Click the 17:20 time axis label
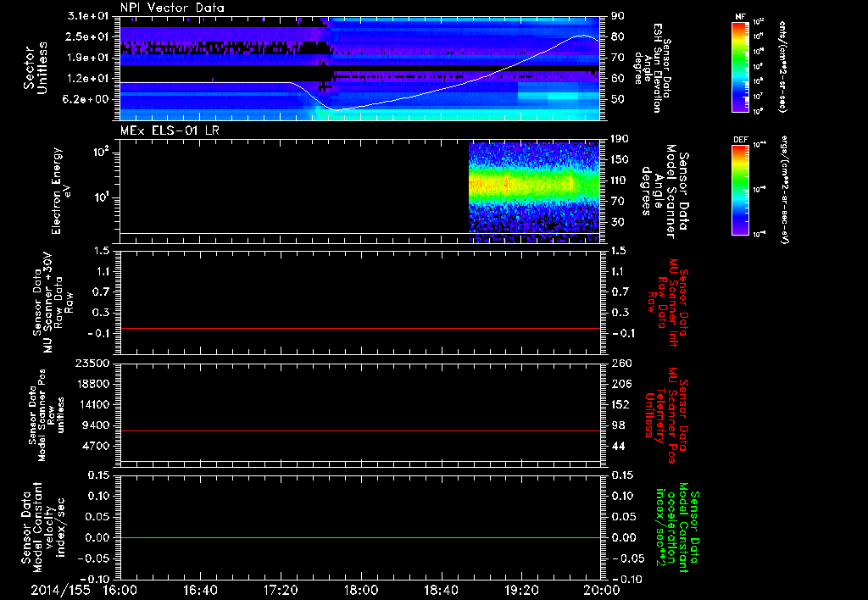 point(281,590)
